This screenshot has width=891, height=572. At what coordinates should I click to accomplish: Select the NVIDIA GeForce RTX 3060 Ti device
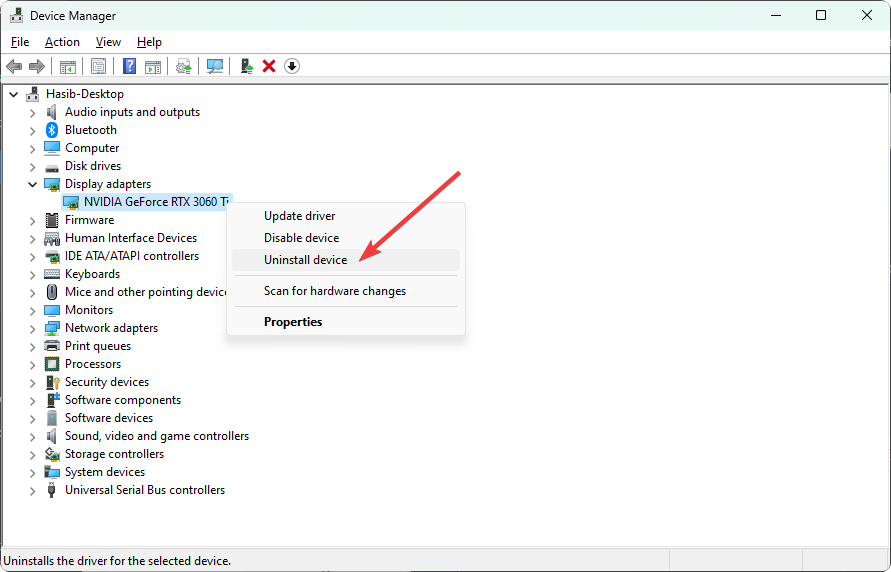click(155, 202)
